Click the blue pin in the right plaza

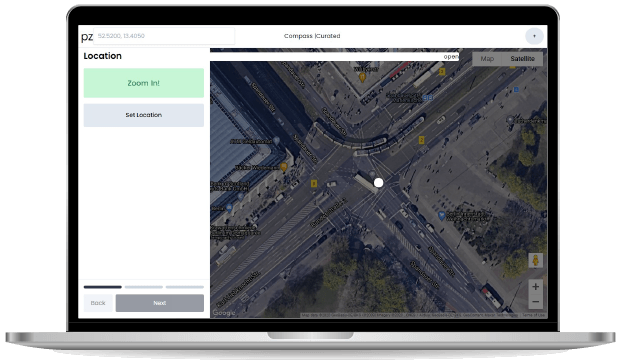(442, 216)
